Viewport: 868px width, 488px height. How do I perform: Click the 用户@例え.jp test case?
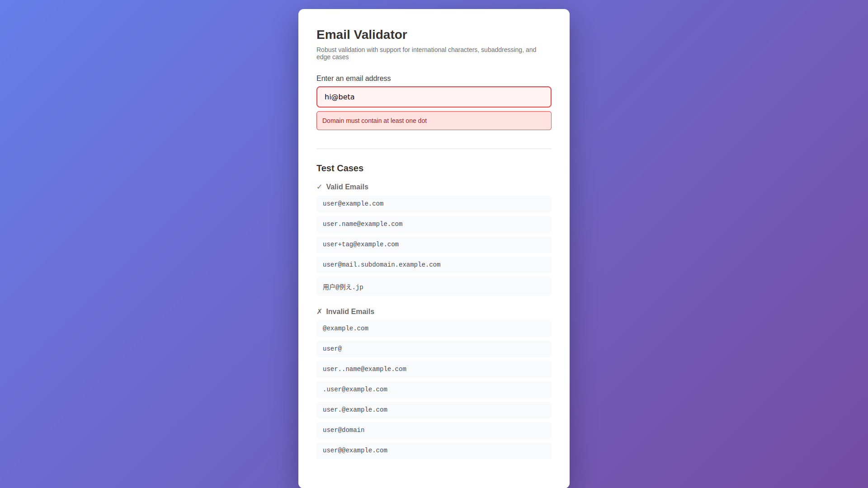point(434,287)
